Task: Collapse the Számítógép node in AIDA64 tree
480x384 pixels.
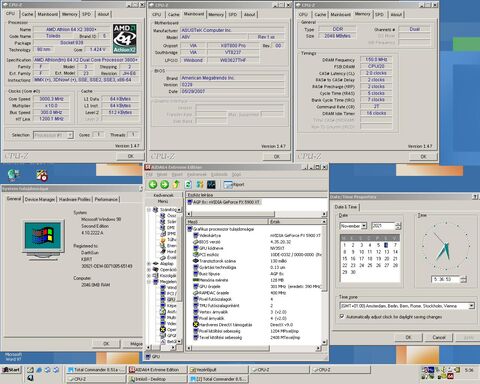Action: tap(149, 209)
